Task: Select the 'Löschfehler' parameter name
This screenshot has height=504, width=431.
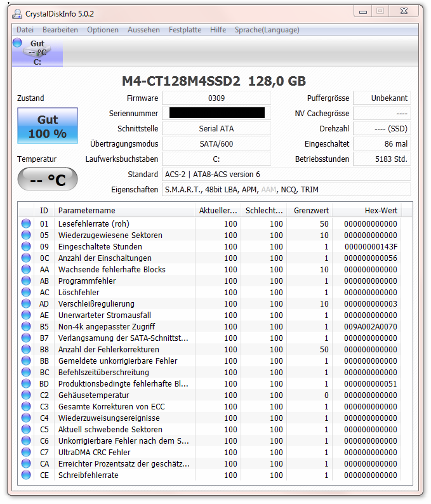Action: pyautogui.click(x=79, y=292)
